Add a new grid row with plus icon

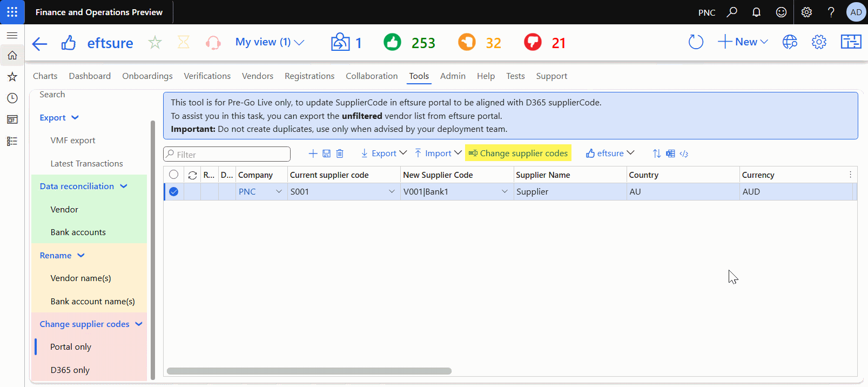[x=313, y=154]
